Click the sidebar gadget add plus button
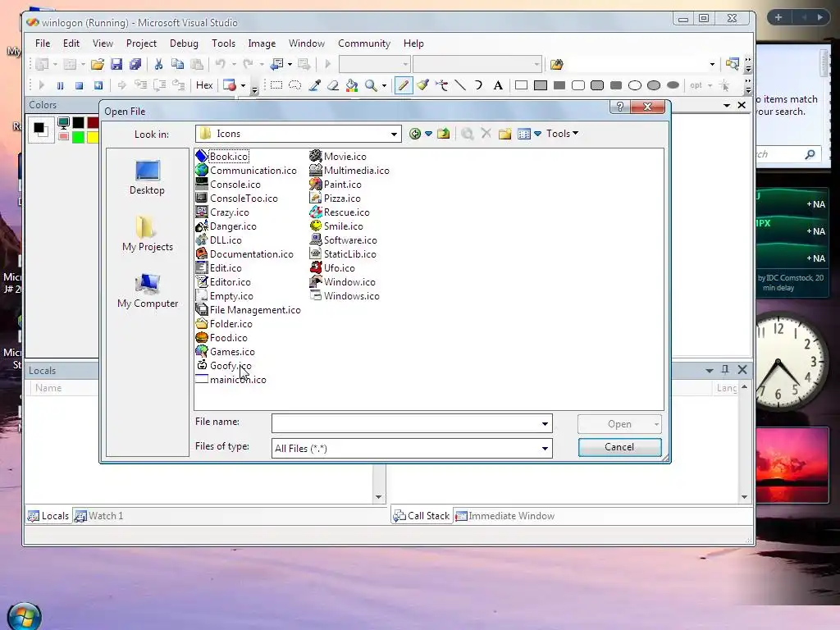The image size is (840, 630). (x=778, y=18)
